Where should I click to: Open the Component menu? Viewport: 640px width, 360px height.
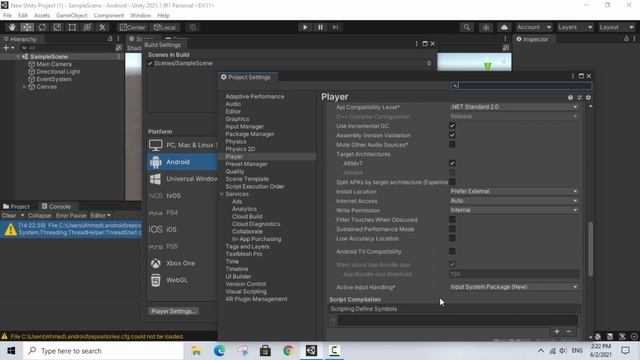tap(109, 16)
